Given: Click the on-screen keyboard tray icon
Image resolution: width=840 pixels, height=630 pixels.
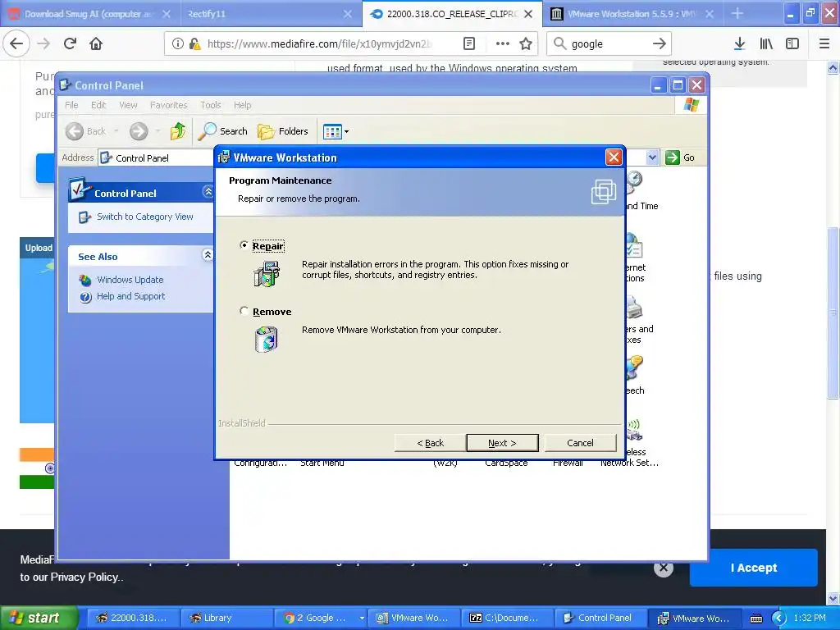Looking at the screenshot, I should click(x=756, y=619).
